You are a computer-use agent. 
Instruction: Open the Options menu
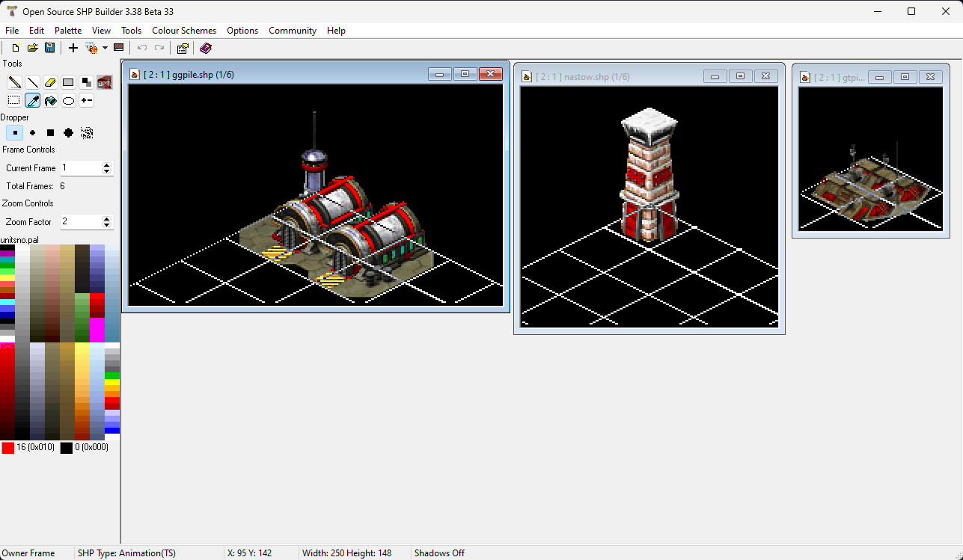[242, 31]
